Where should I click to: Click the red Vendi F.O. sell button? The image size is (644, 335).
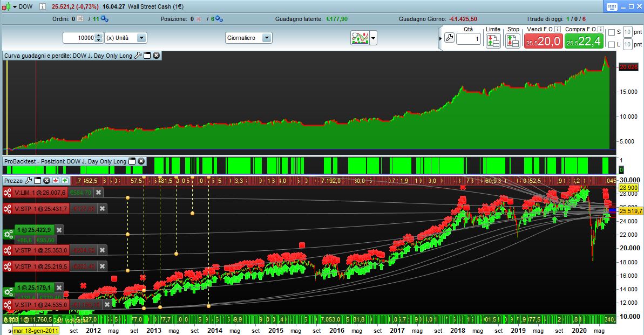click(543, 41)
